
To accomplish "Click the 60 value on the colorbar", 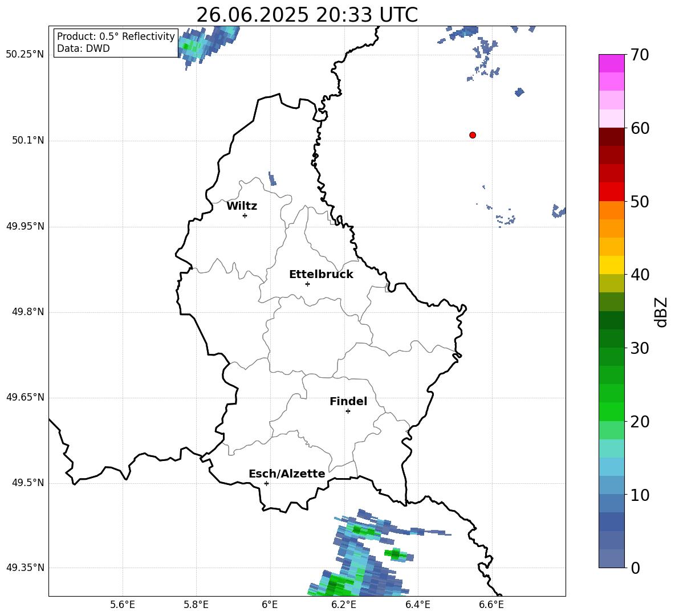I will click(x=640, y=128).
